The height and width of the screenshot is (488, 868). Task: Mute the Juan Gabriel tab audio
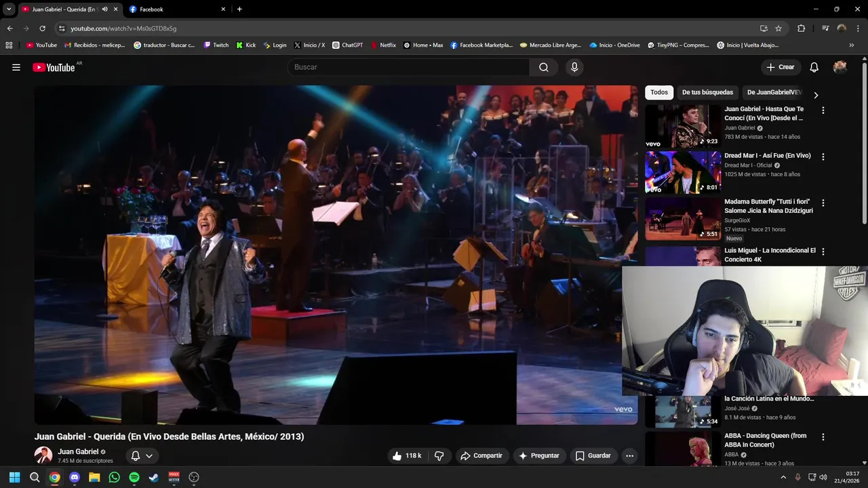tap(104, 9)
